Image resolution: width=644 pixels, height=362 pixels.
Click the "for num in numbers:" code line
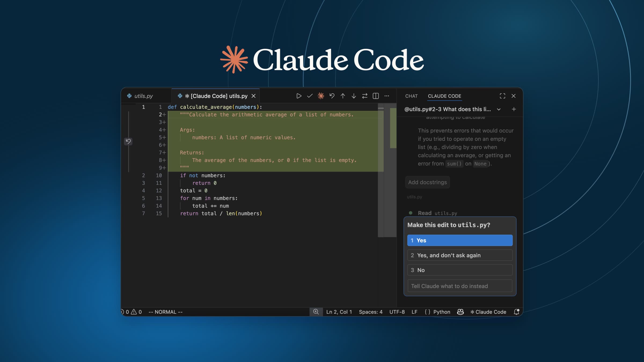click(x=209, y=198)
